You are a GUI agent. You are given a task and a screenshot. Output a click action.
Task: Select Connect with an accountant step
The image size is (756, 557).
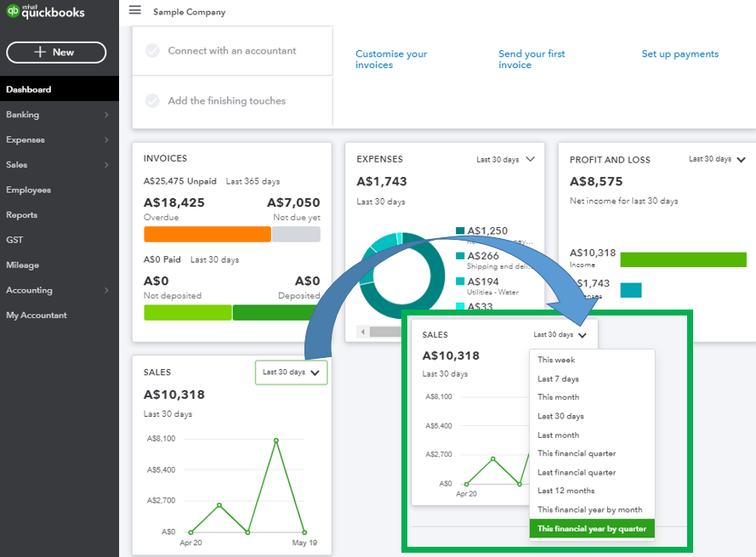tap(232, 51)
